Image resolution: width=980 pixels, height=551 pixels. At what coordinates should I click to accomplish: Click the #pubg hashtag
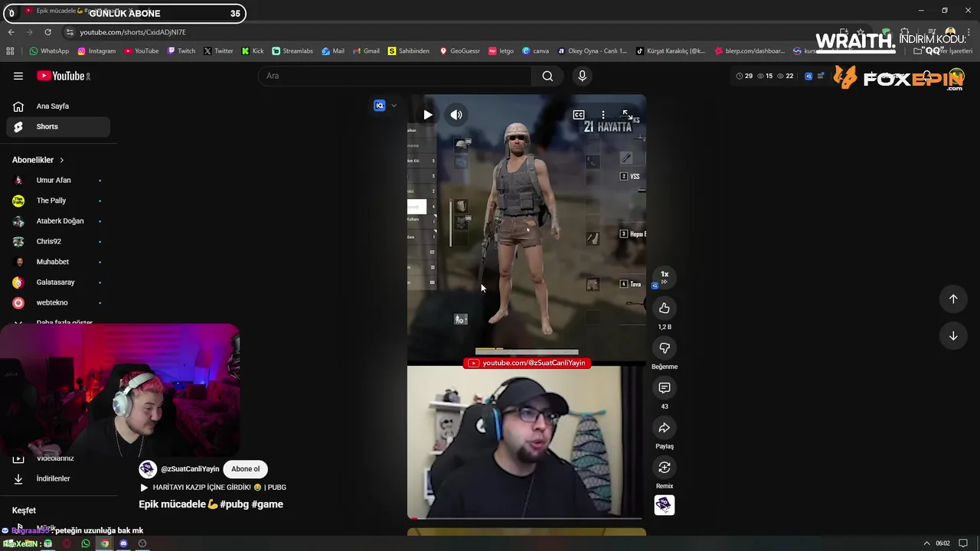pos(234,504)
